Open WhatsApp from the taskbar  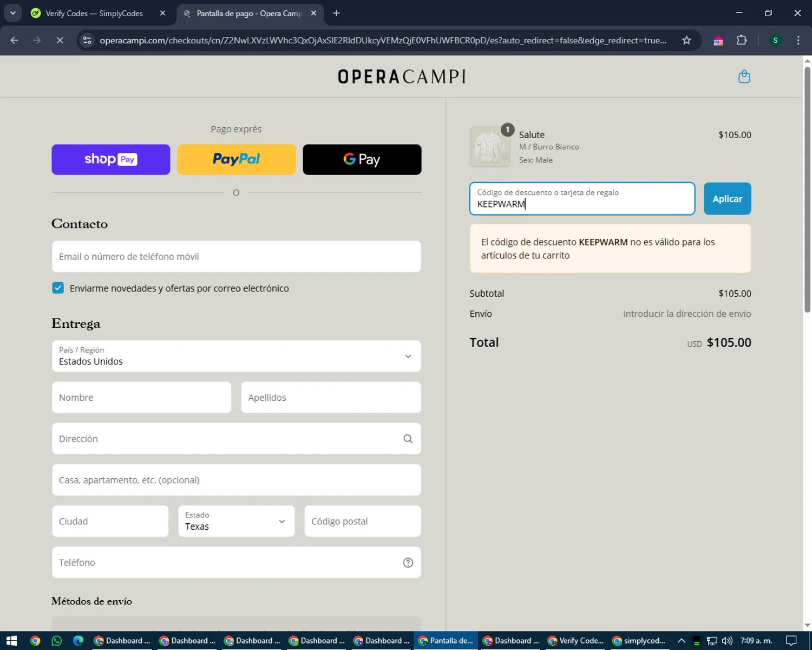tap(57, 641)
